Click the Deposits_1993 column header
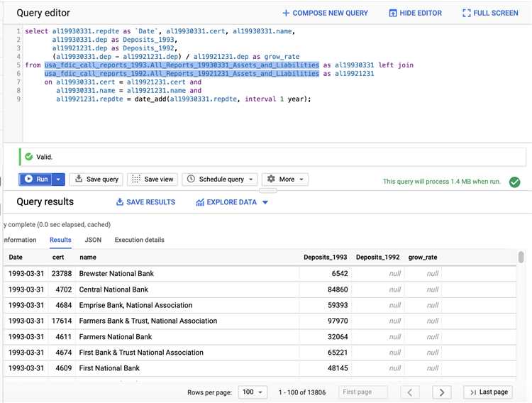The height and width of the screenshot is (403, 532). pyautogui.click(x=326, y=257)
